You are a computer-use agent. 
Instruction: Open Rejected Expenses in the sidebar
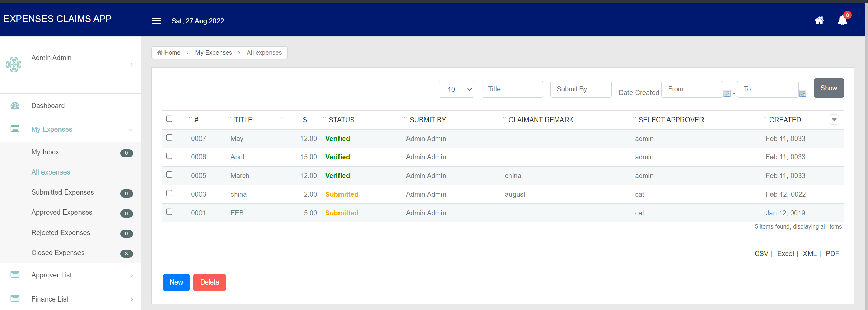tap(61, 233)
